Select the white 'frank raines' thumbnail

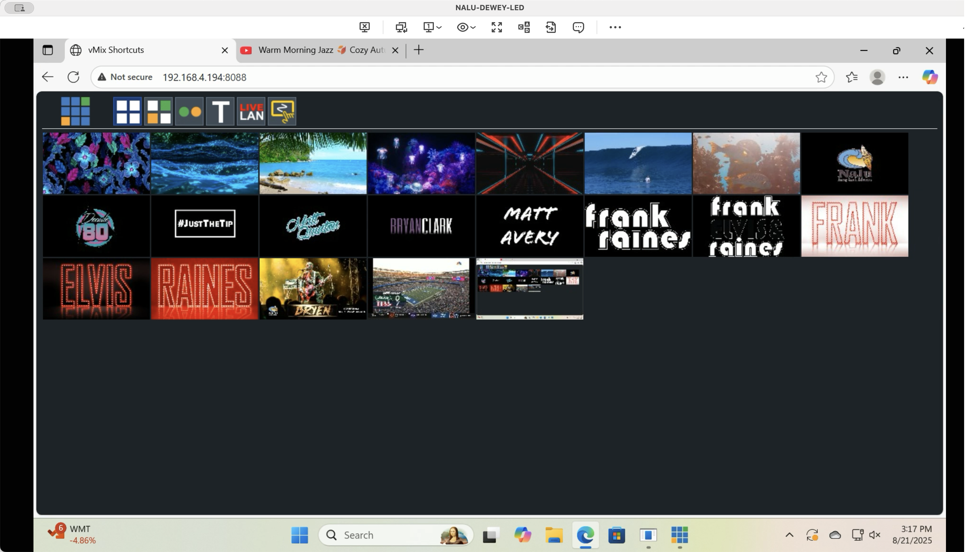pyautogui.click(x=638, y=226)
